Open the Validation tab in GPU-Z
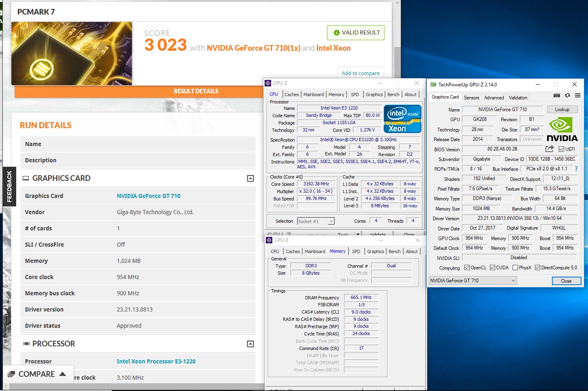588x391 pixels. point(518,98)
